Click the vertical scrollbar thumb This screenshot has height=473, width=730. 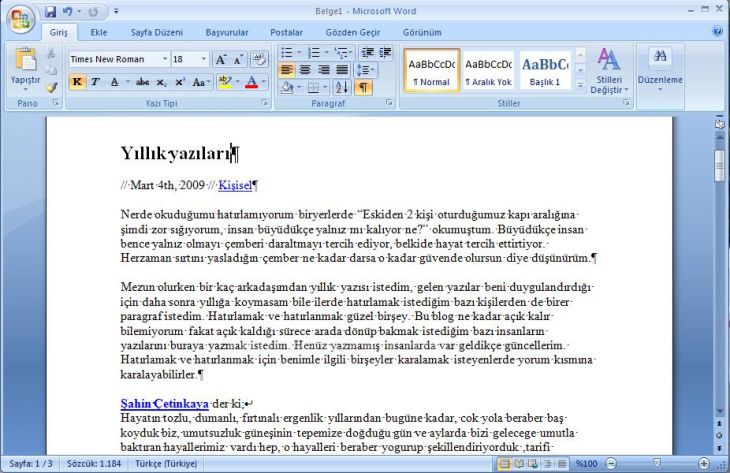coord(719,165)
